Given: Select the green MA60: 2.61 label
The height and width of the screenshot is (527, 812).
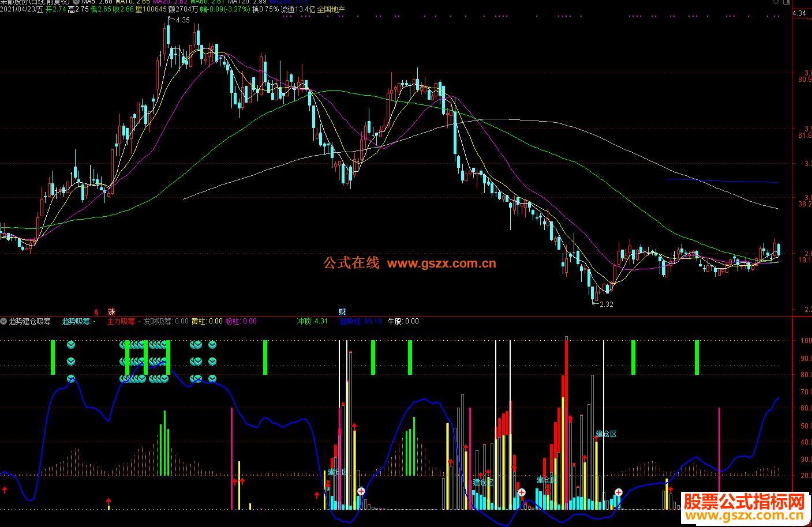Looking at the screenshot, I should (208, 2).
